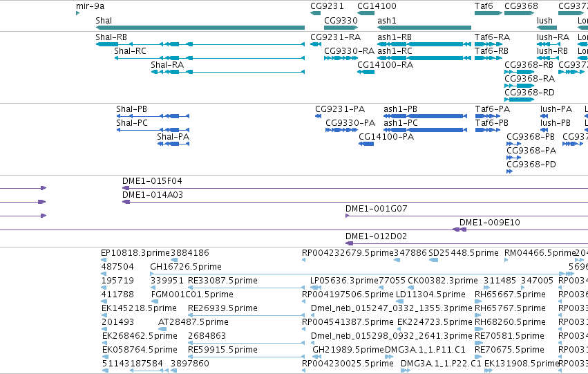
Task: Select the DME1-015F04 clone label
Action: 152,181
